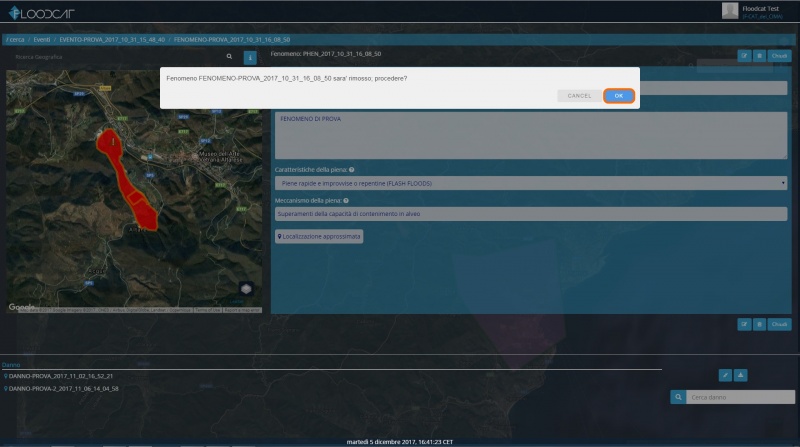Click the geographic search magnifier icon
Viewport: 800px width, 447px height.
(229, 57)
